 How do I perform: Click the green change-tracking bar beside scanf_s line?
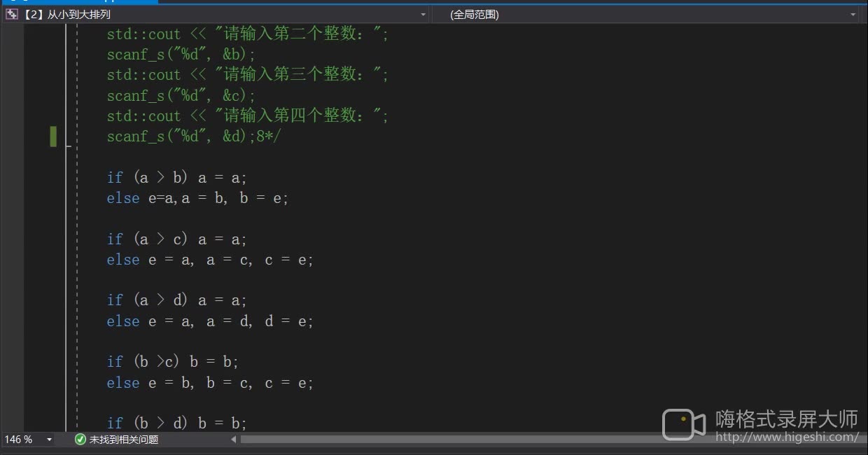tap(54, 136)
